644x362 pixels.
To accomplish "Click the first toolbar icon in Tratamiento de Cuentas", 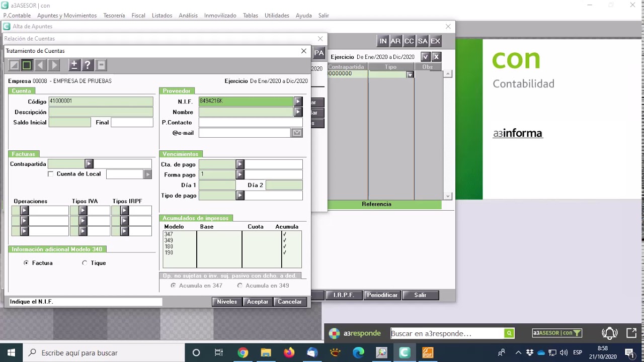I will [15, 65].
